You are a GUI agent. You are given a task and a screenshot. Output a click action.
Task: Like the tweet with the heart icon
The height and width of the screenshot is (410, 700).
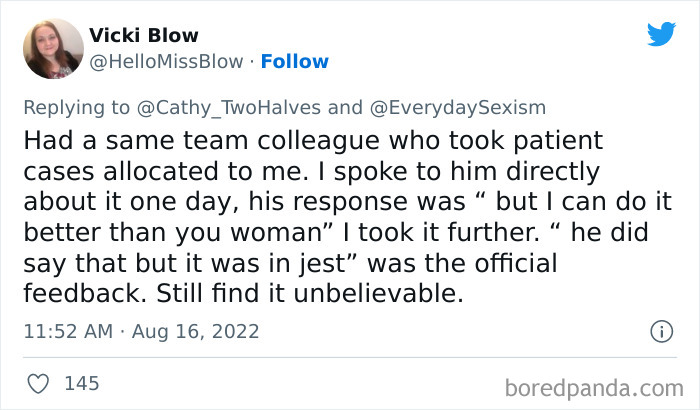click(x=40, y=382)
